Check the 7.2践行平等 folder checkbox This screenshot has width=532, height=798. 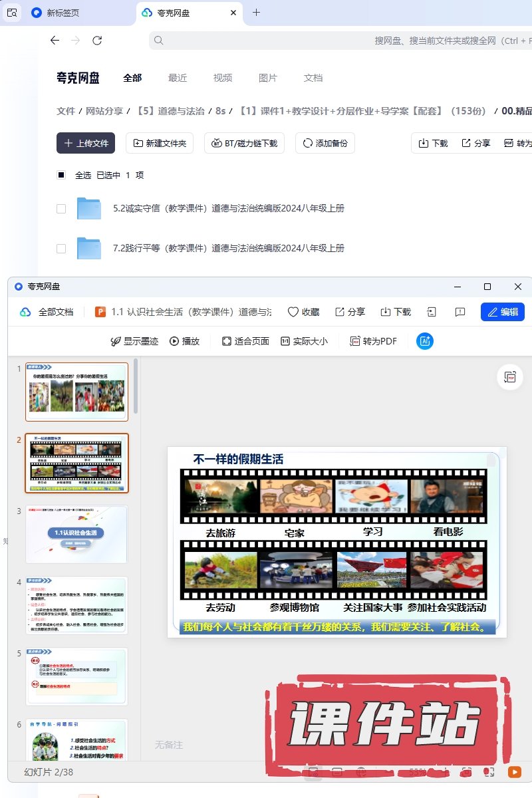click(x=61, y=249)
